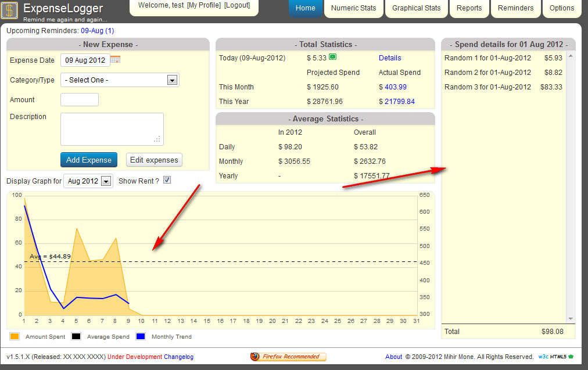Click the Logout link
This screenshot has height=370, width=588.
coord(236,5)
